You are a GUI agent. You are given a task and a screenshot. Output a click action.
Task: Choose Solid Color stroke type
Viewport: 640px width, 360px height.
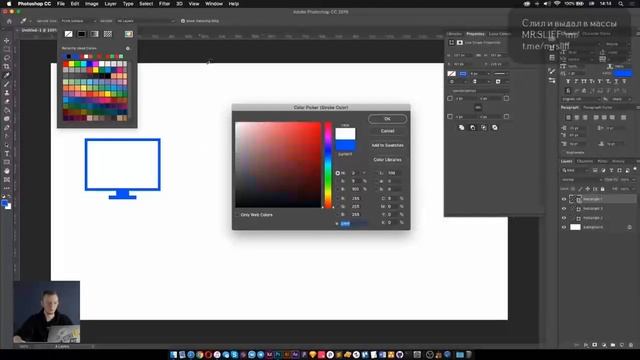click(82, 34)
